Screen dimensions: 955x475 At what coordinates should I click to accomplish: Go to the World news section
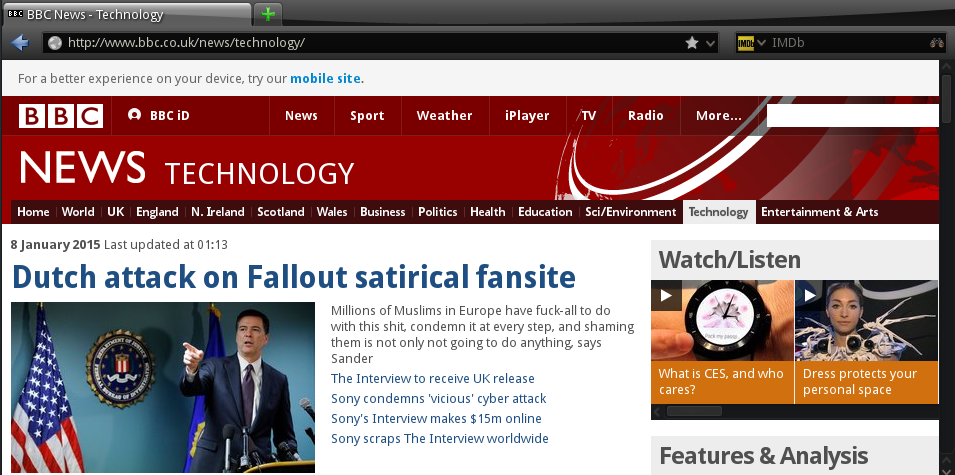[78, 212]
